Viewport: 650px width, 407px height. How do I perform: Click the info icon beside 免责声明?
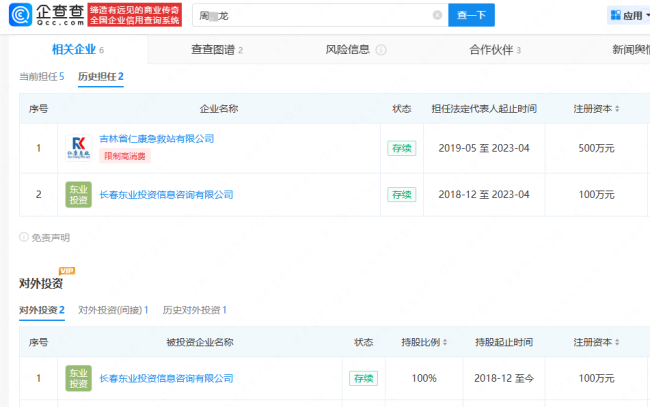24,237
